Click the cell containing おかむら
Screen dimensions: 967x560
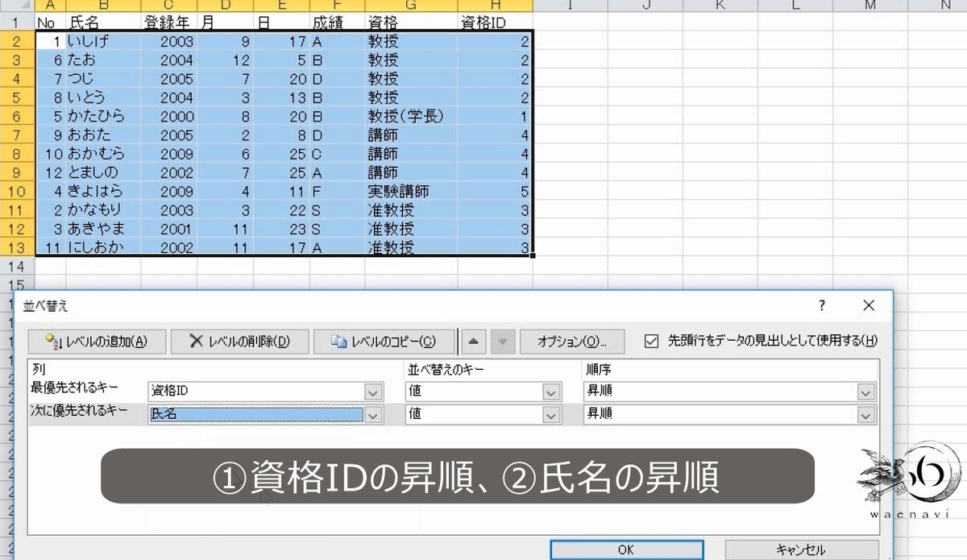pos(103,154)
